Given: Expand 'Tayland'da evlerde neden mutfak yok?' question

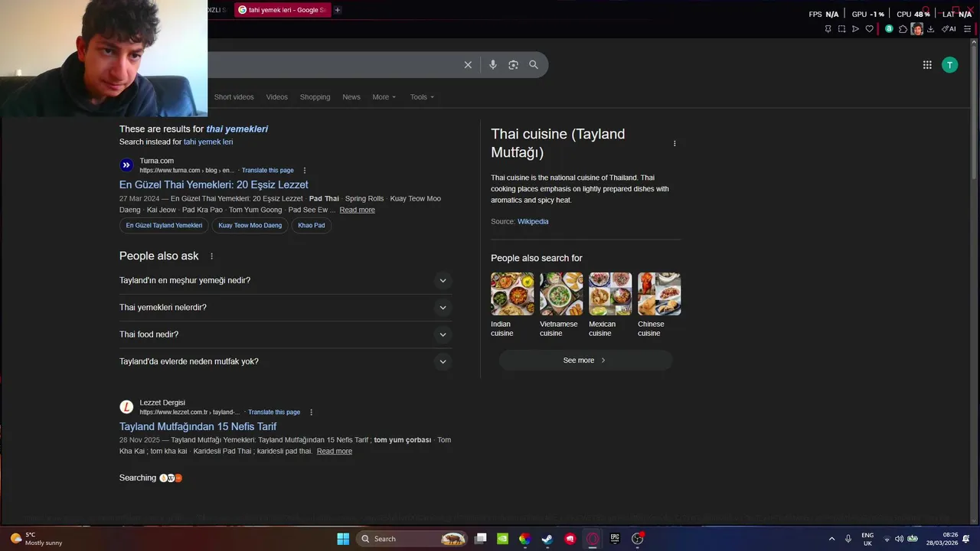Looking at the screenshot, I should click(285, 361).
